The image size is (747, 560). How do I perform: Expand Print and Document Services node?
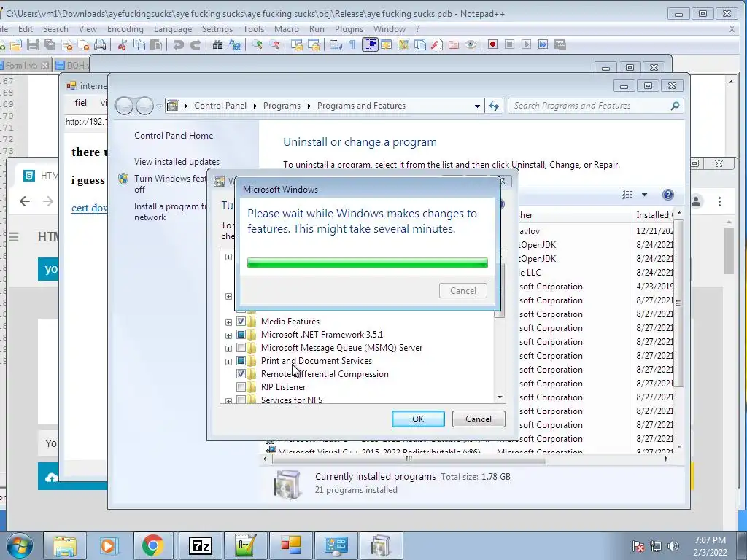click(x=228, y=362)
